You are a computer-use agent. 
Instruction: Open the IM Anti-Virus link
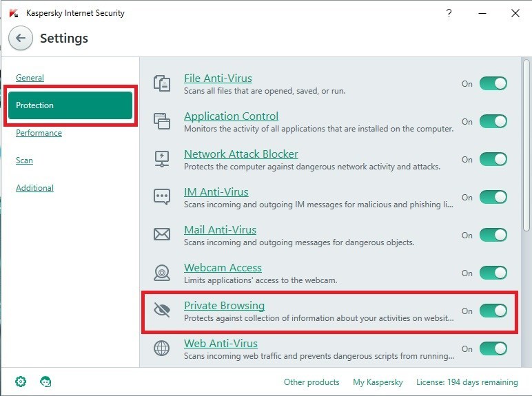[216, 192]
